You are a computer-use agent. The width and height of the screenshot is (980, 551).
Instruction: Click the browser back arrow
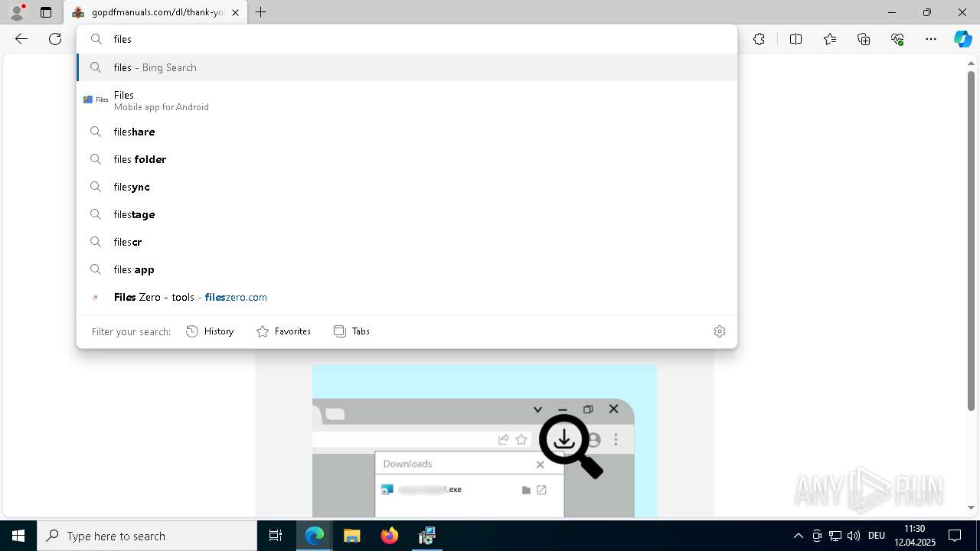21,39
